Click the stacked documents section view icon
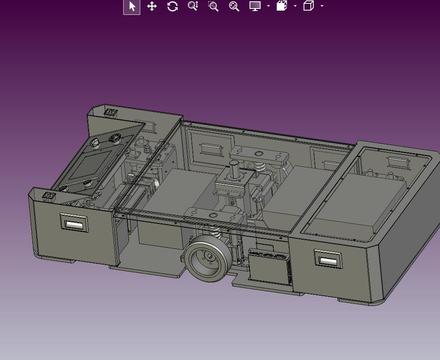The width and height of the screenshot is (440, 360). tap(282, 6)
